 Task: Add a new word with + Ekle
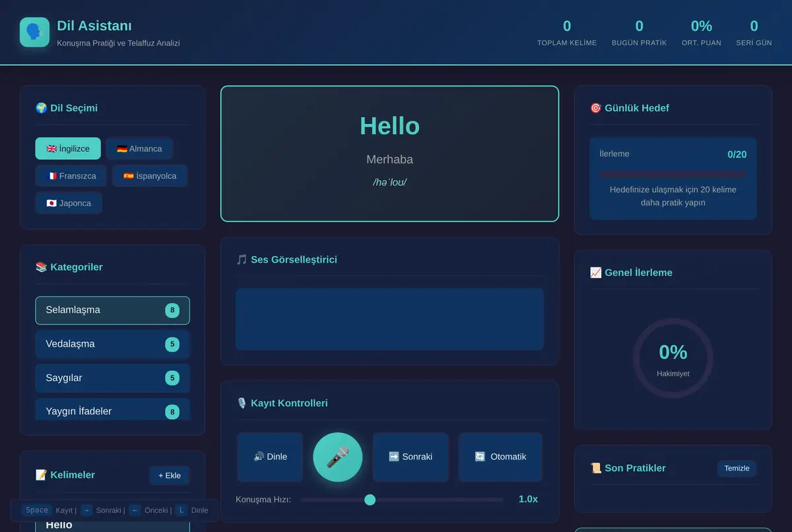170,475
